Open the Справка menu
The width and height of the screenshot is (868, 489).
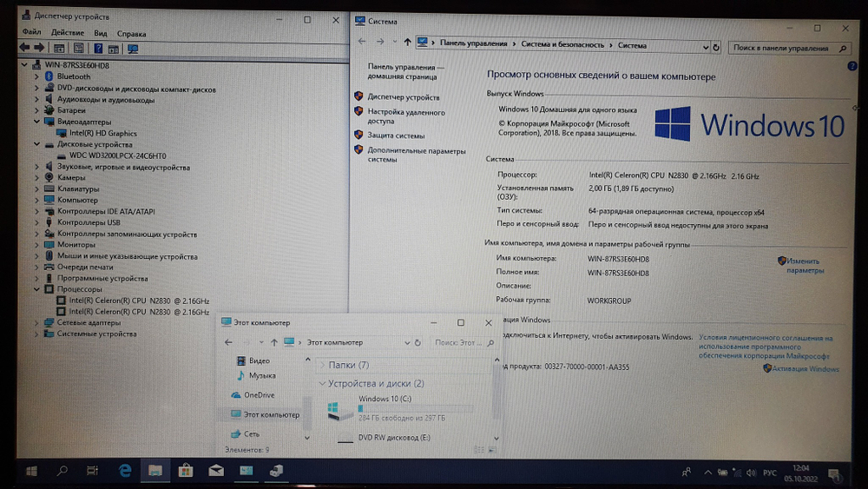(x=131, y=34)
